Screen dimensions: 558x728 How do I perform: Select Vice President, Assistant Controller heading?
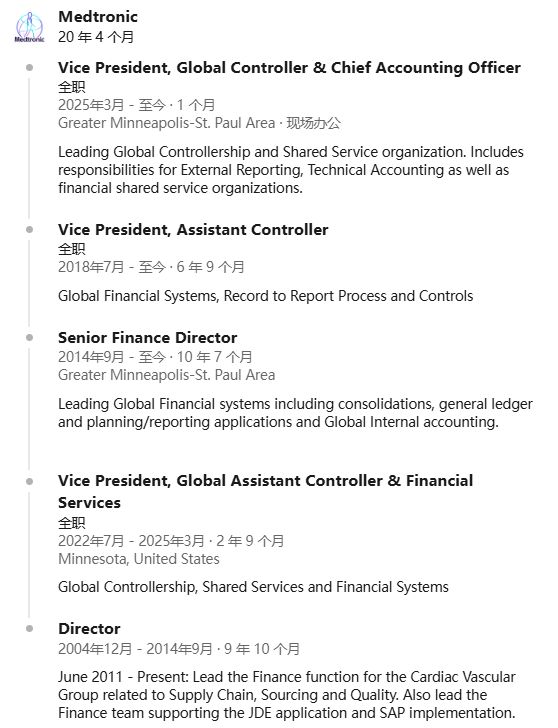(193, 230)
